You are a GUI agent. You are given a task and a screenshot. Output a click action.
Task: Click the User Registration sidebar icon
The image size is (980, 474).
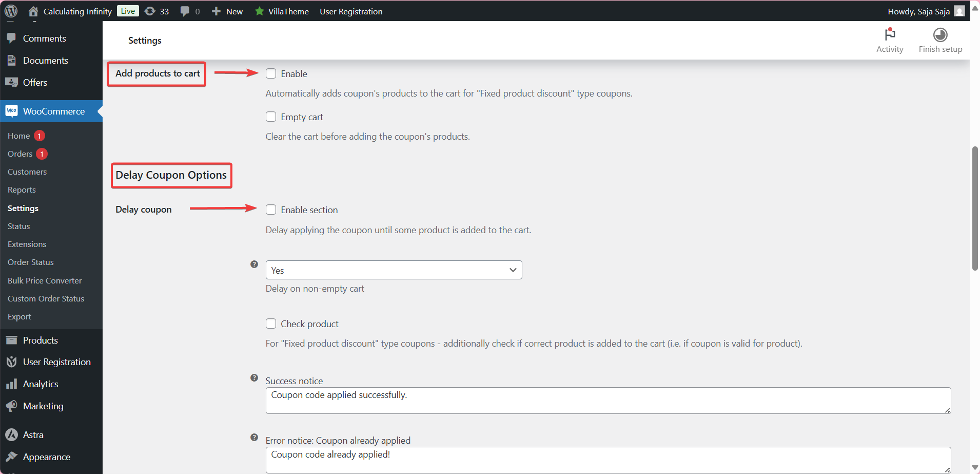(x=11, y=362)
